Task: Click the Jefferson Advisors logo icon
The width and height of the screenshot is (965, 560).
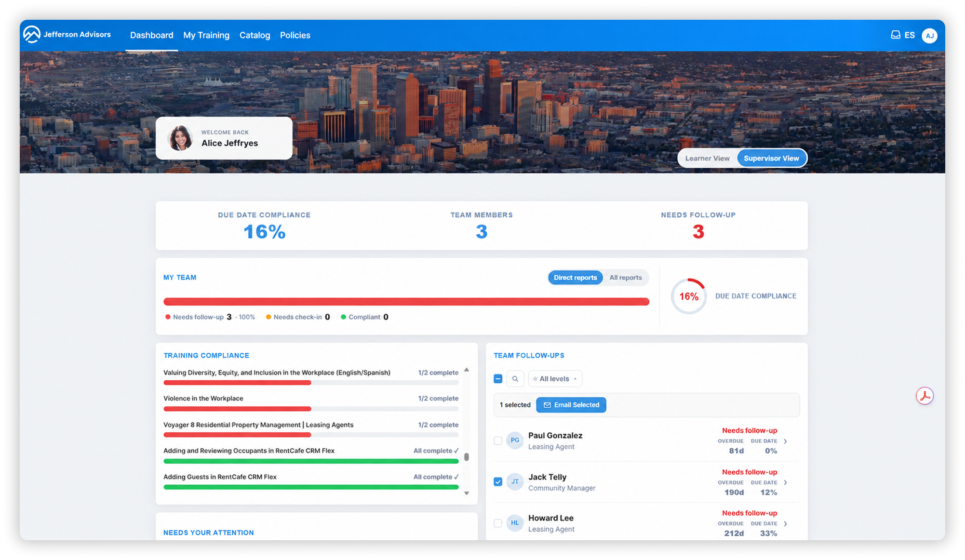Action: (32, 34)
